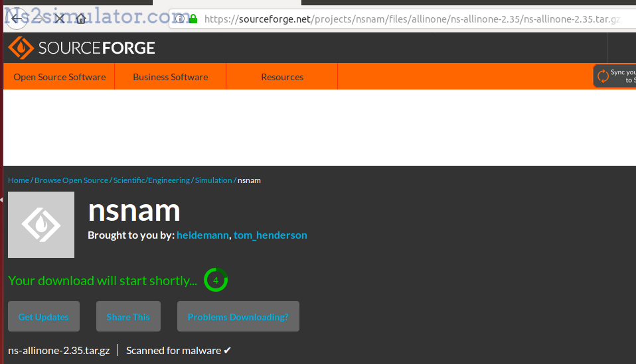Viewport: 636px width, 364px height.
Task: Click the green secure padlock icon
Action: [193, 19]
